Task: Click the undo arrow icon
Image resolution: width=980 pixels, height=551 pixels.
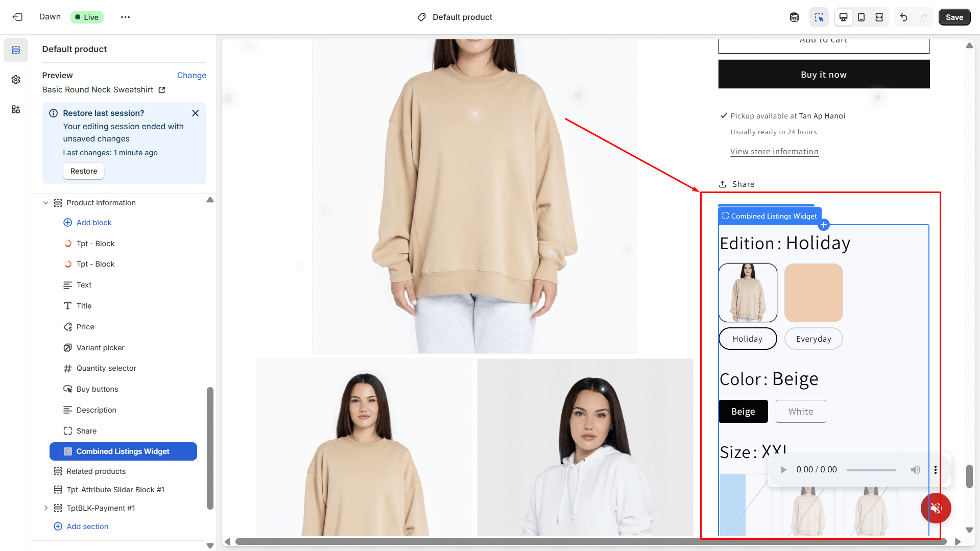Action: point(903,17)
